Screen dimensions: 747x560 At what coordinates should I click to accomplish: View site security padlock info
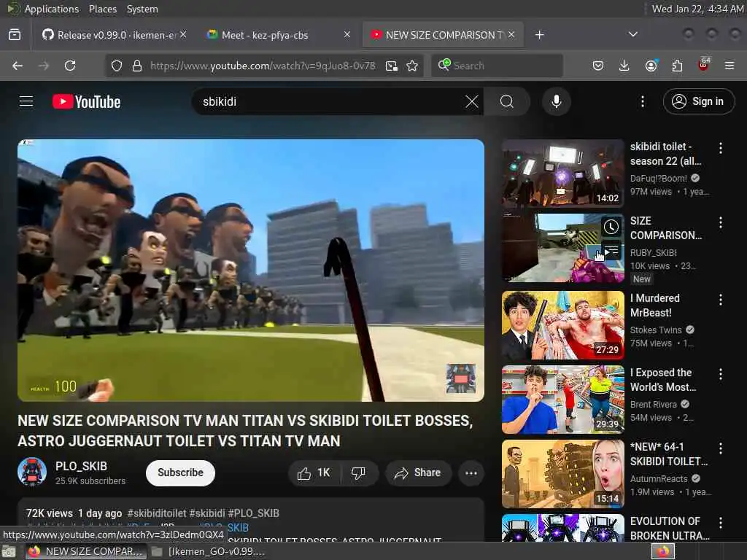pos(137,66)
